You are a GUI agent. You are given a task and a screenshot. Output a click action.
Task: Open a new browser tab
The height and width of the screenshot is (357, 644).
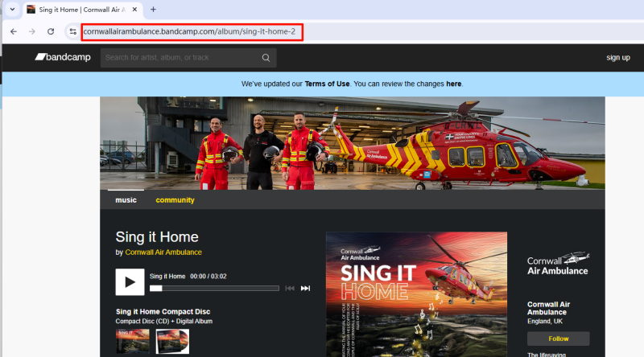click(153, 9)
